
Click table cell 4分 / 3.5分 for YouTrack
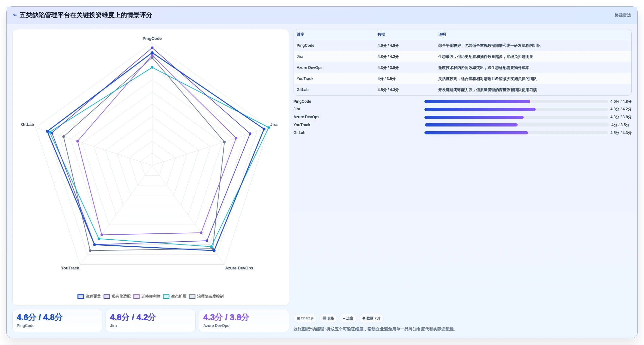(386, 79)
